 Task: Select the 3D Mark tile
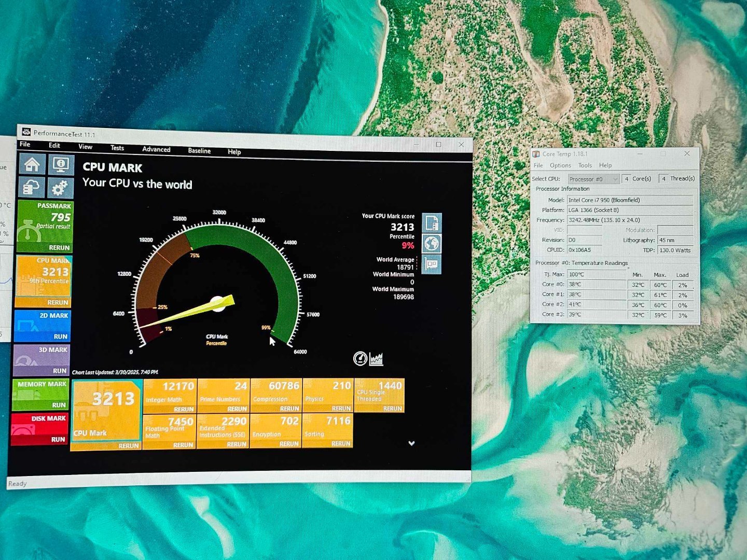point(41,360)
